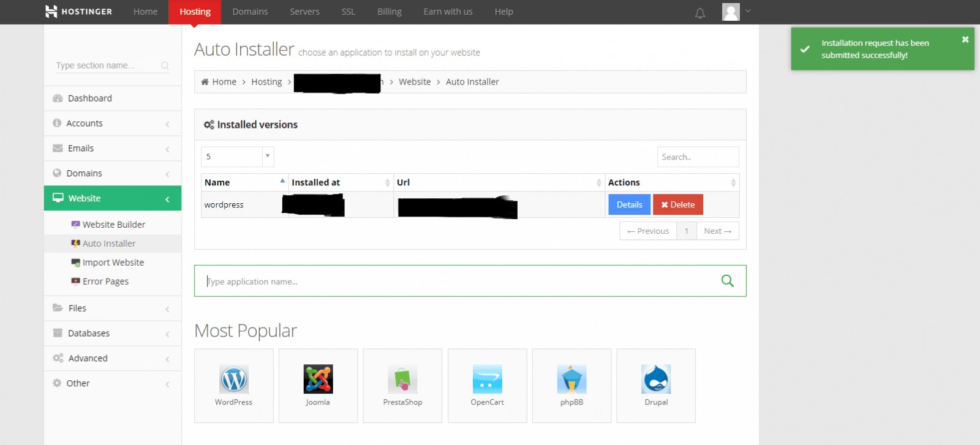Open the user profile avatar
Viewport: 980px width, 445px height.
click(x=731, y=12)
